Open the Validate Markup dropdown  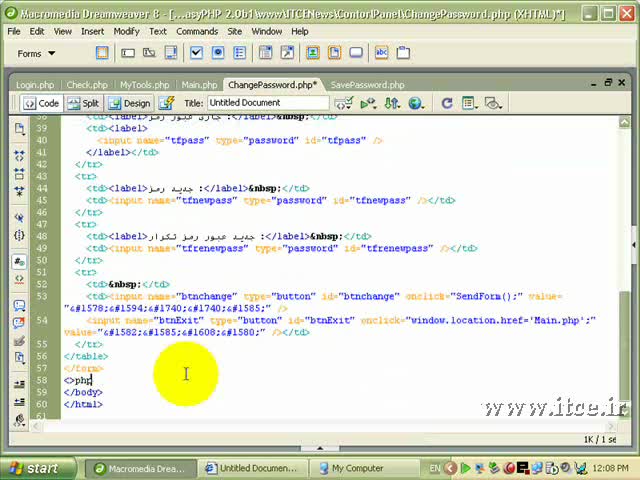click(368, 103)
